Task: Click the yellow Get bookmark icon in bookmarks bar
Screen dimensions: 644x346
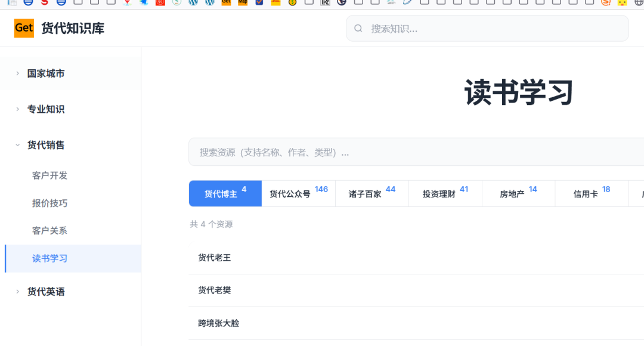Action: pyautogui.click(x=225, y=4)
